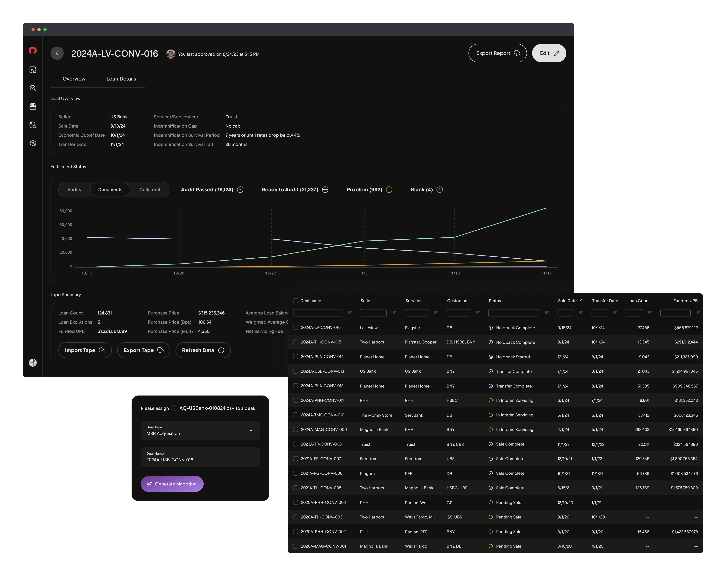Toggle the select-all Deal name checkbox

(x=295, y=301)
